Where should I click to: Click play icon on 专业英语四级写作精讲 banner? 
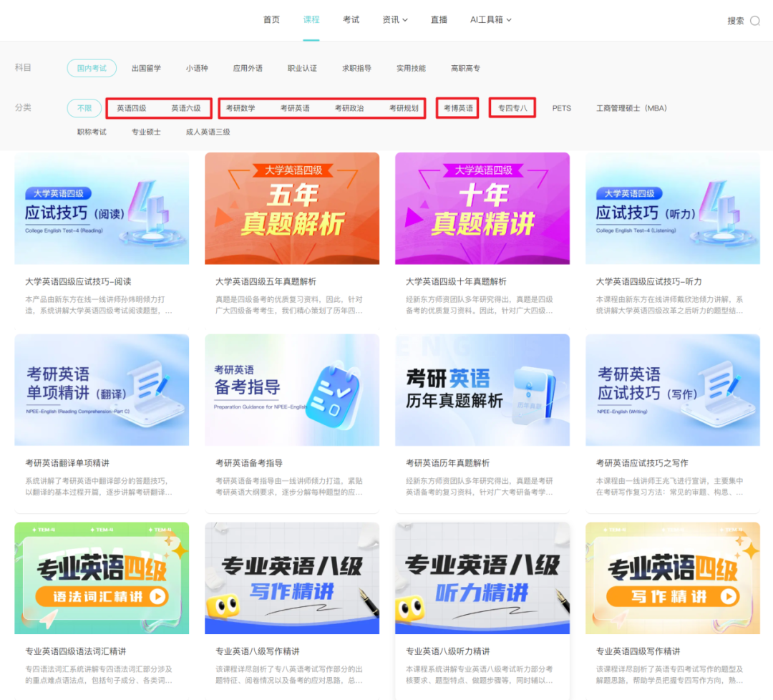[728, 596]
